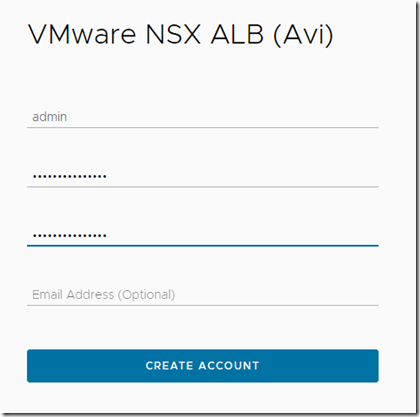Viewport: 420px width, 417px height.
Task: Submit the form with CREATE ACCOUNT
Action: pos(203,366)
